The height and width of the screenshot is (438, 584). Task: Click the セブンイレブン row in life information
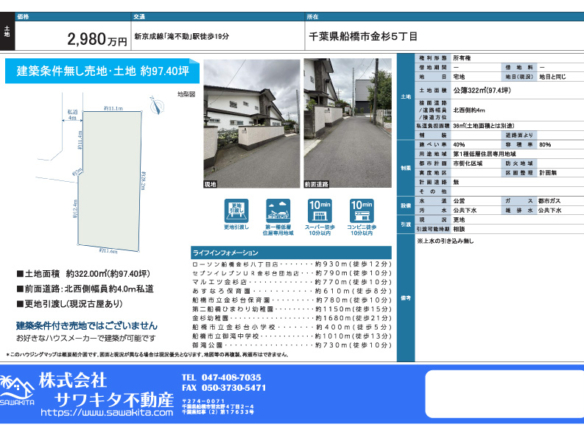(292, 273)
